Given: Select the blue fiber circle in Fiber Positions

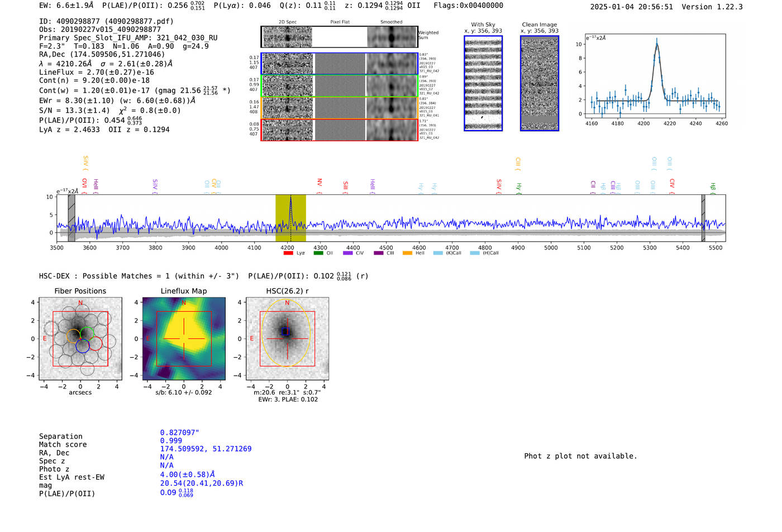Looking at the screenshot, I should [x=82, y=346].
